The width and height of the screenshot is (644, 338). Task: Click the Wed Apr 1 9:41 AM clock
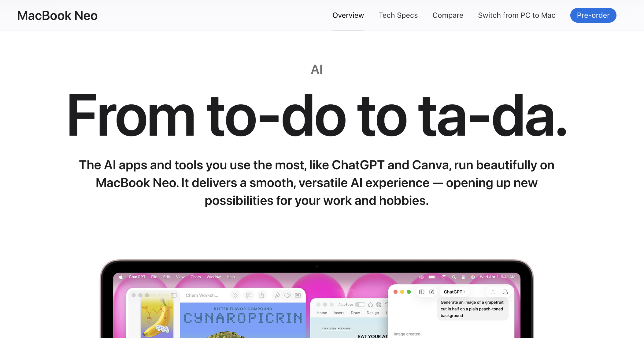point(498,277)
